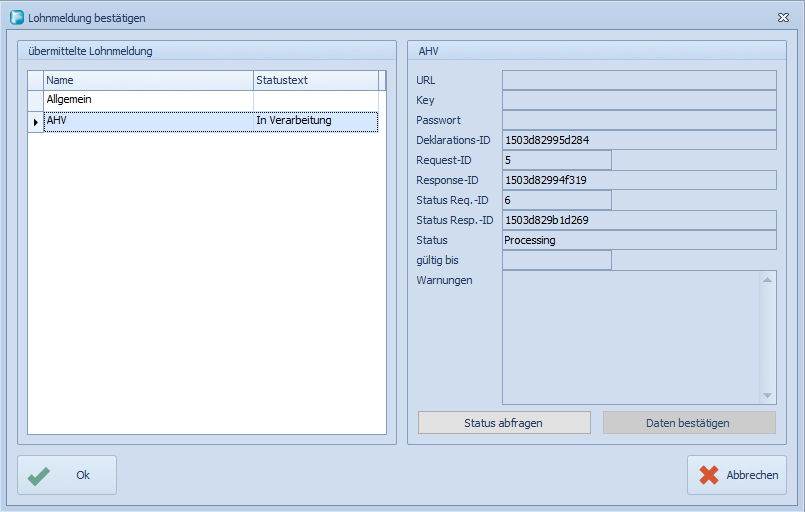This screenshot has height=512, width=805.
Task: Click the Warnungen scrollbar down arrow
Action: pos(768,396)
